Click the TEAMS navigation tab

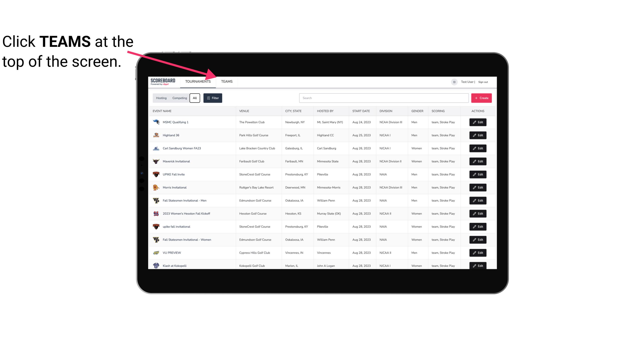click(226, 82)
